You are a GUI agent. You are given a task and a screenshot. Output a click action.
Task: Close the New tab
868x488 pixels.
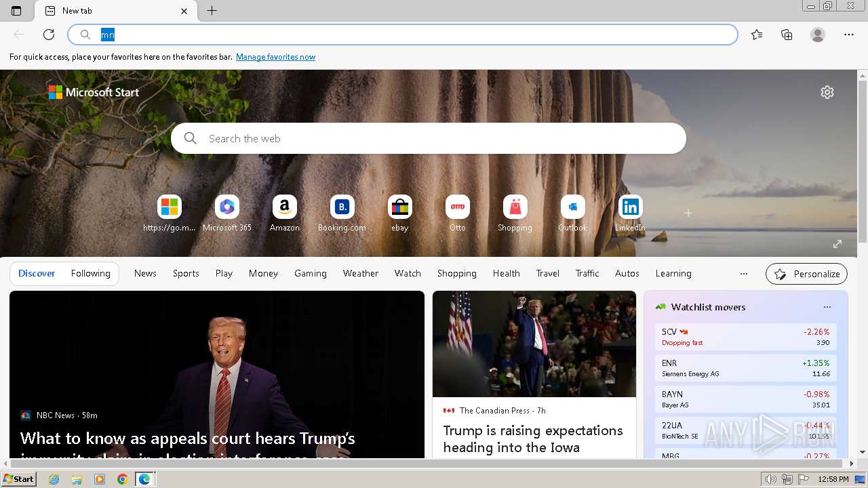coord(184,11)
